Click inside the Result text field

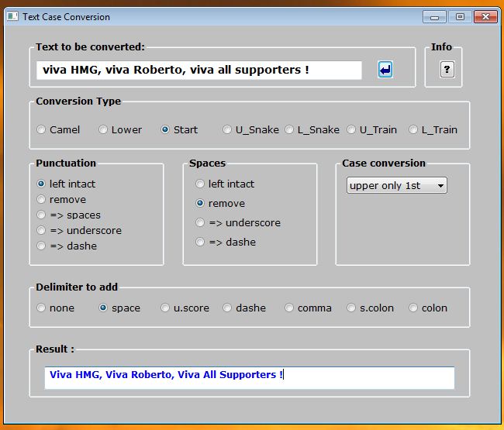click(250, 377)
